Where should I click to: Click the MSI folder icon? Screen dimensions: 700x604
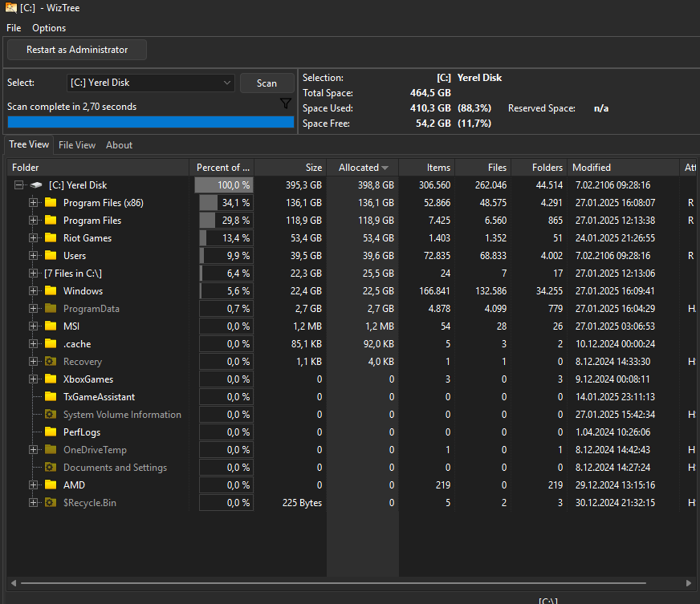tap(51, 326)
